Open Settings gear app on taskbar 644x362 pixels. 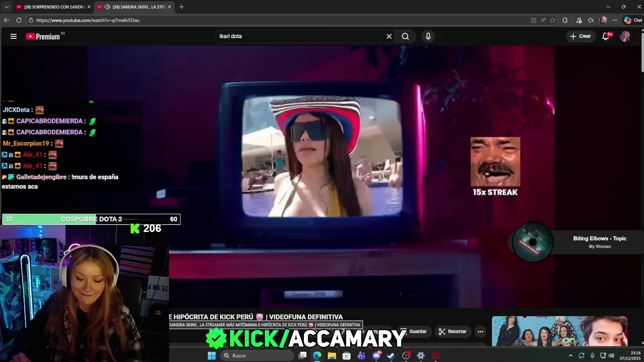pos(421,355)
